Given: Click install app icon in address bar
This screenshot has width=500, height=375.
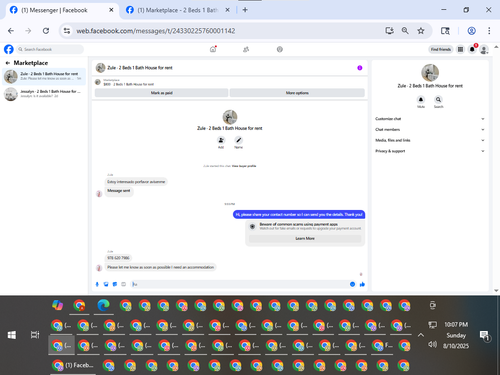Looking at the screenshot, I should coord(389,31).
